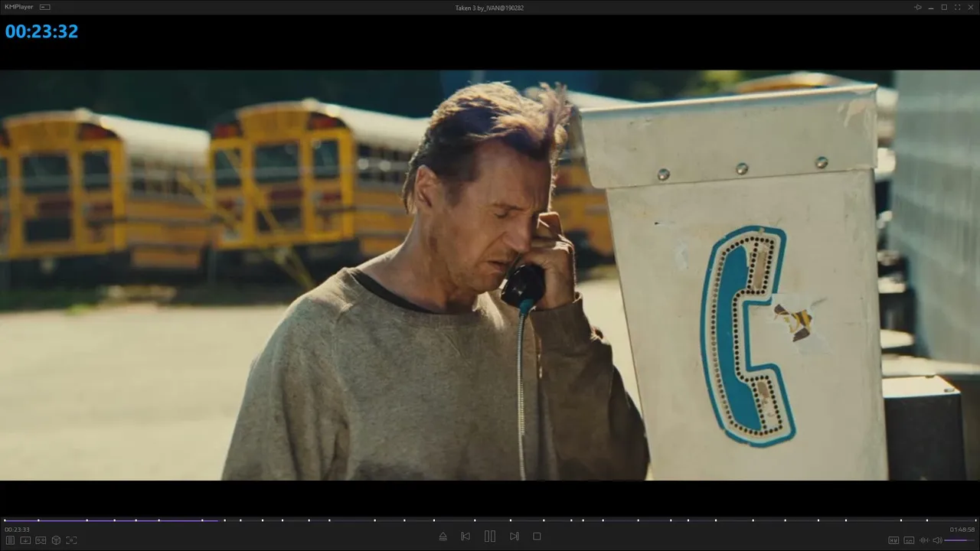Mute the sound via speaker icon
This screenshot has height=551, width=980.
938,540
